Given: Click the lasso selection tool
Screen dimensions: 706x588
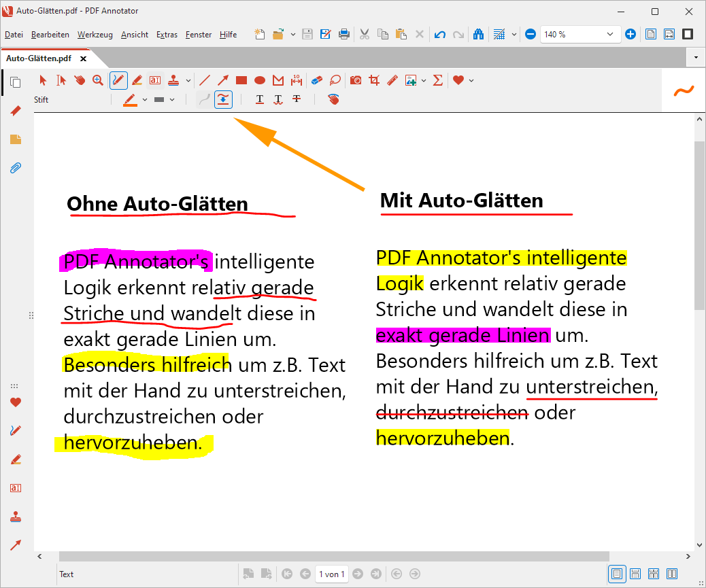Looking at the screenshot, I should pos(335,80).
